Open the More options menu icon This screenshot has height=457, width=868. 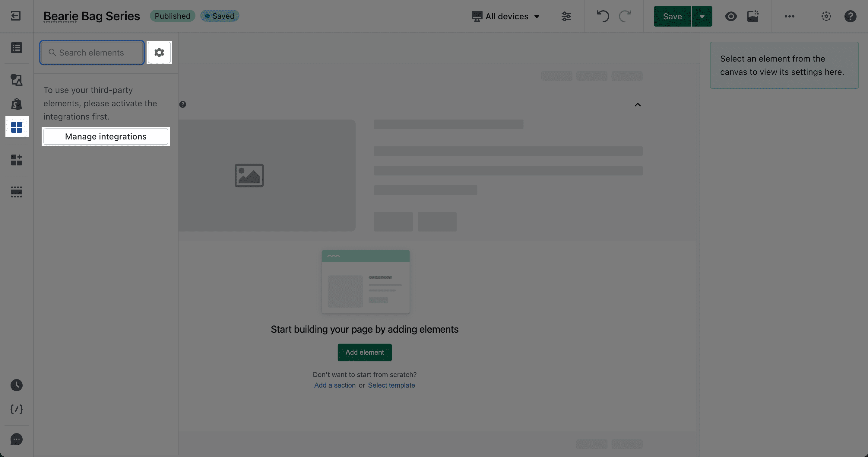[789, 16]
